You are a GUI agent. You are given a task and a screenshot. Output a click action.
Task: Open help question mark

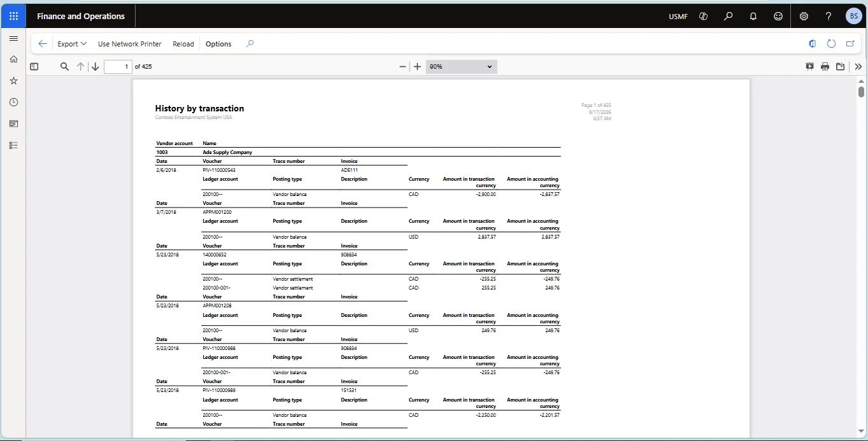(829, 16)
